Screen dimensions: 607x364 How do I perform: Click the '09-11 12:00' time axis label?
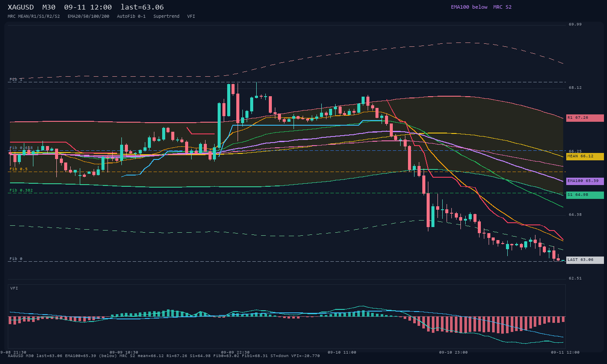click(565, 352)
